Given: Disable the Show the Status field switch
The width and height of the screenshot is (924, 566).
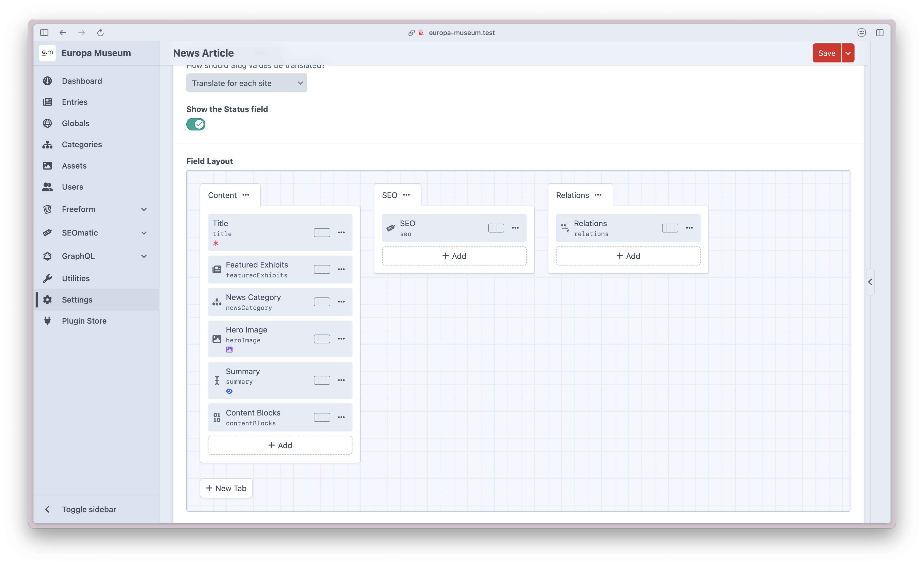Looking at the screenshot, I should [196, 124].
